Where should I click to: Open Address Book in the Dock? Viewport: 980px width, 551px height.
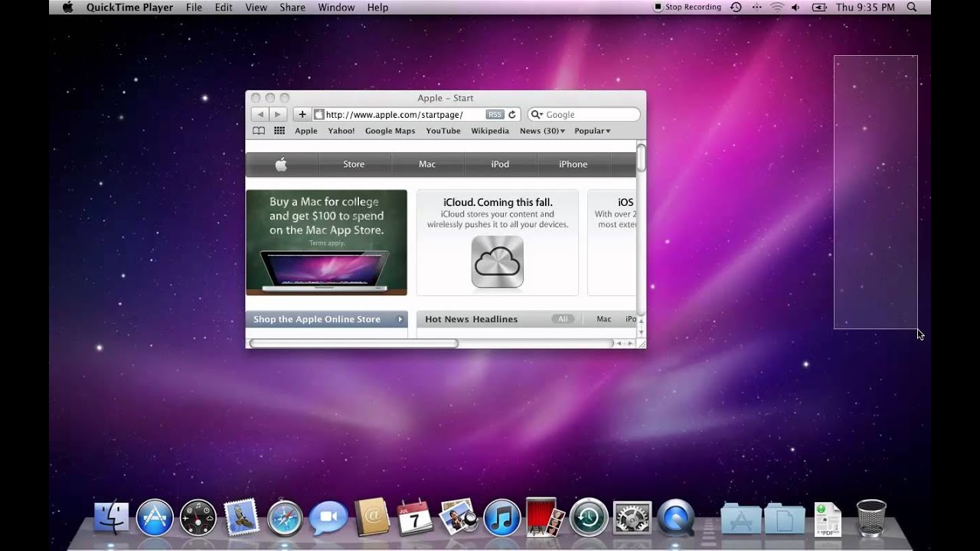(x=372, y=518)
